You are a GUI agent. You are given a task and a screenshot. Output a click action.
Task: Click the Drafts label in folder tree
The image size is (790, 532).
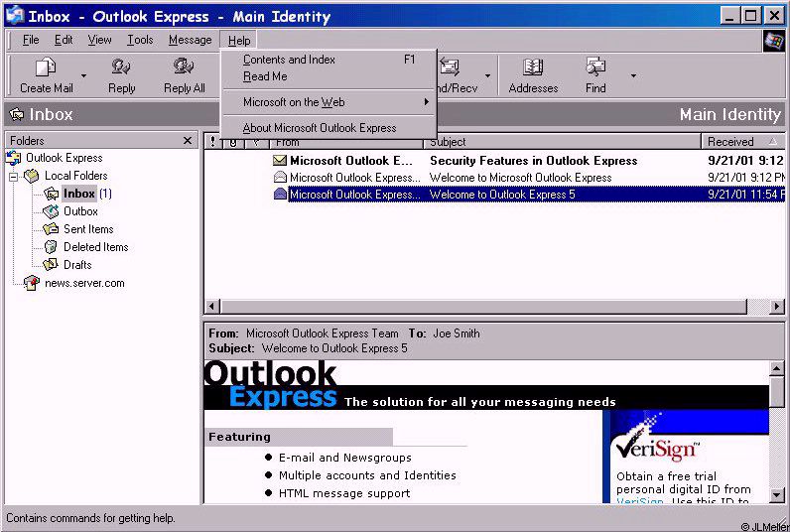click(x=77, y=264)
